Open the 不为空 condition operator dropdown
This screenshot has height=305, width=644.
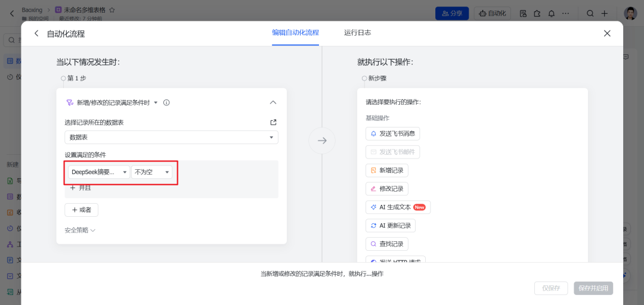152,172
